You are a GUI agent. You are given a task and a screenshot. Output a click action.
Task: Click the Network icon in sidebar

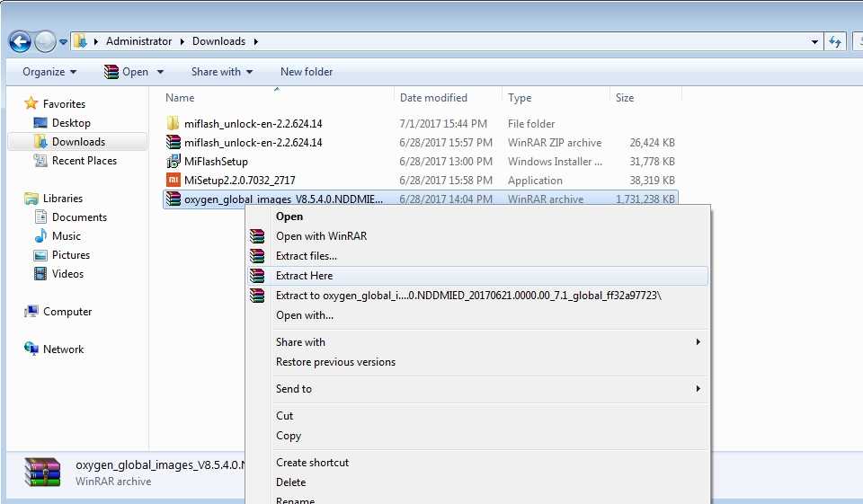[x=31, y=349]
